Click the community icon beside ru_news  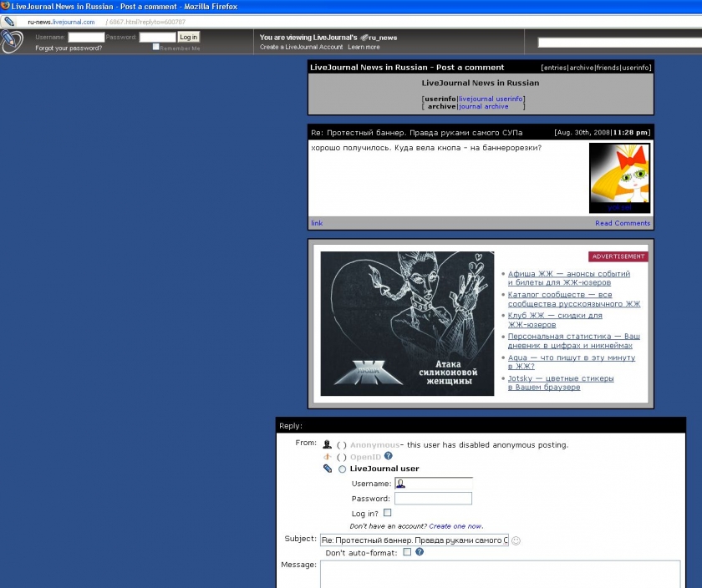[364, 38]
